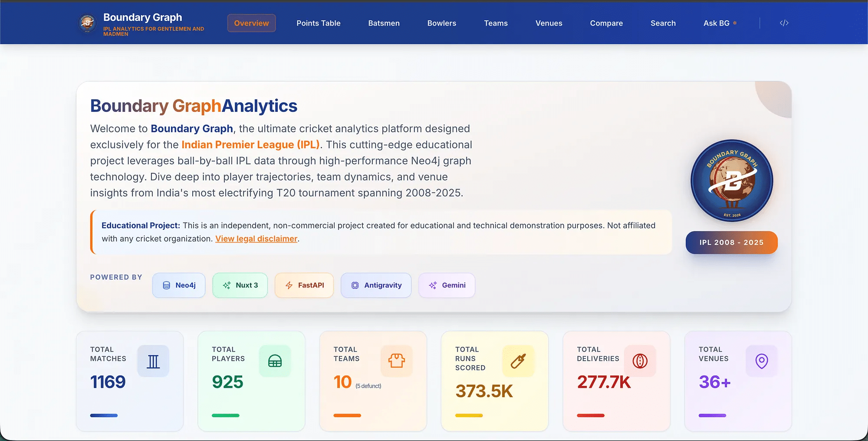The height and width of the screenshot is (441, 868).
Task: Click the chip icon in Antigravity badge
Action: click(x=355, y=285)
